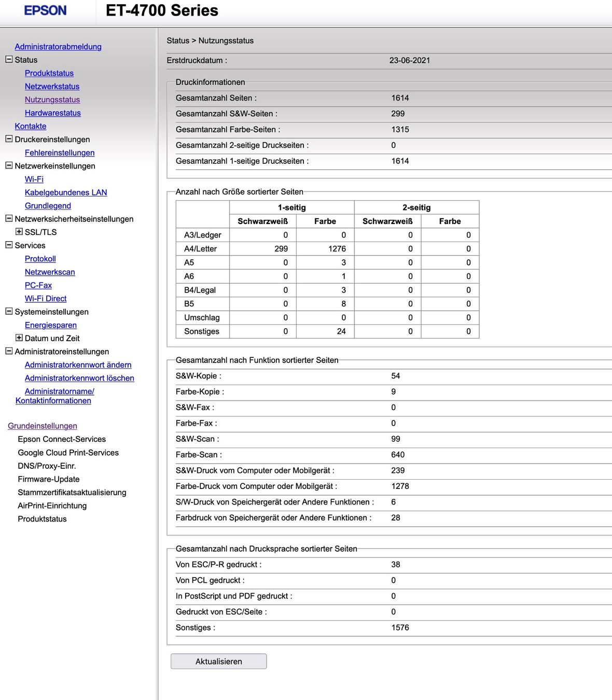Image resolution: width=612 pixels, height=700 pixels.
Task: Select Firmware-Update entry
Action: [x=49, y=479]
